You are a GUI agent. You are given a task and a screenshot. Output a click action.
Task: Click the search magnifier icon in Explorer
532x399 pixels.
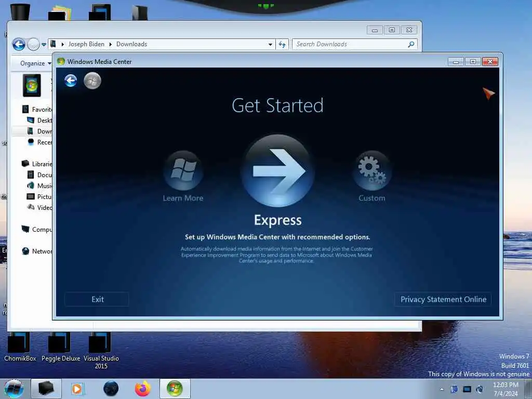(x=411, y=44)
